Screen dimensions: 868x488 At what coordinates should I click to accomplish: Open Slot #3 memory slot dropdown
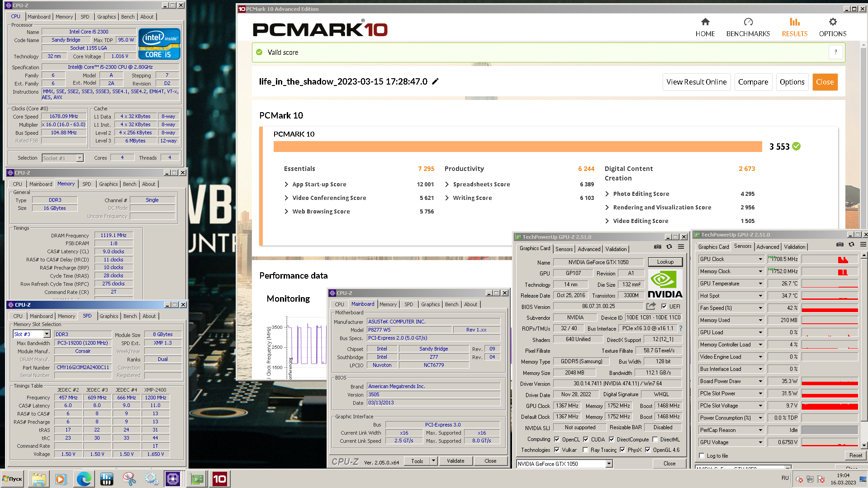(47, 334)
